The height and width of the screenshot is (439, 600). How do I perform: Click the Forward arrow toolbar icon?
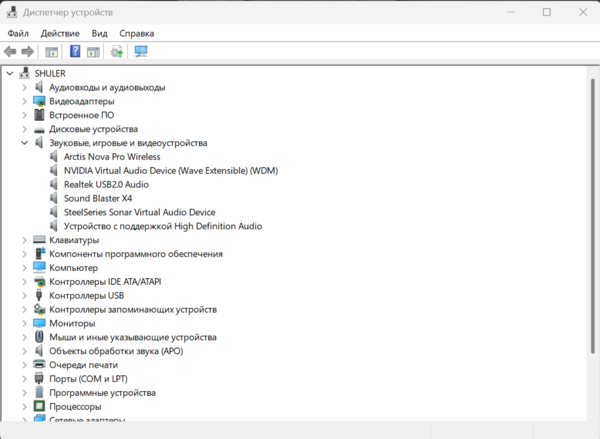tap(27, 51)
